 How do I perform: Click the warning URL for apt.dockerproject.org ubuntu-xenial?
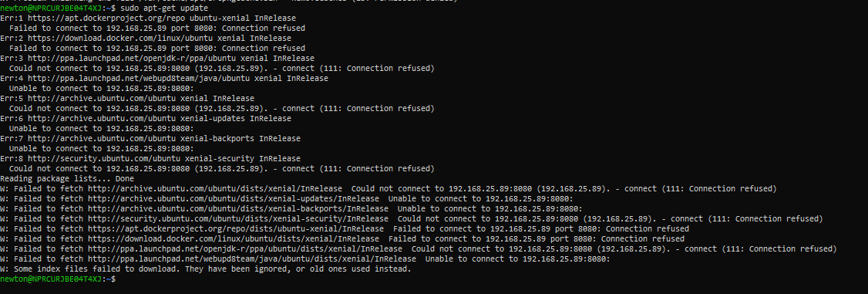point(236,228)
